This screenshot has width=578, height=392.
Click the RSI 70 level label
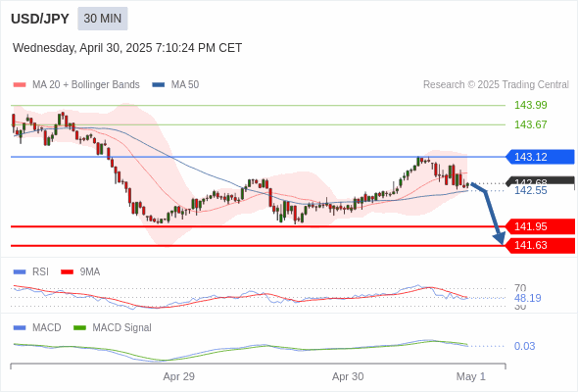(x=520, y=287)
